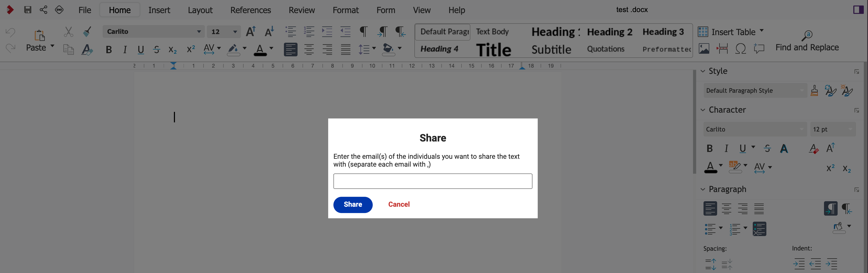Insert image using the picture icon

(x=704, y=48)
